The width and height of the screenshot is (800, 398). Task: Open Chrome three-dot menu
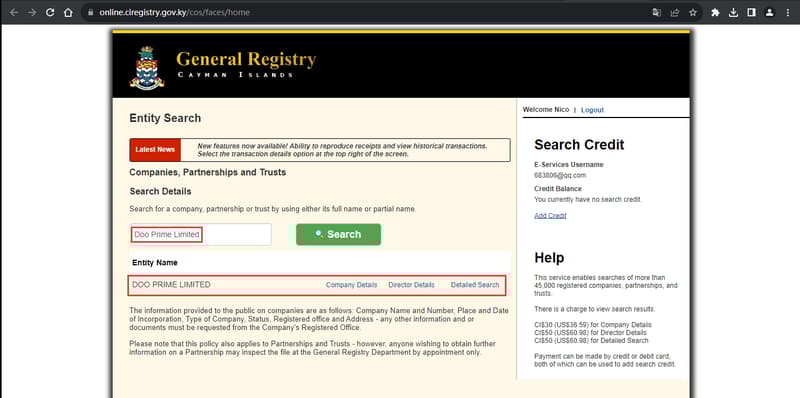[x=788, y=13]
